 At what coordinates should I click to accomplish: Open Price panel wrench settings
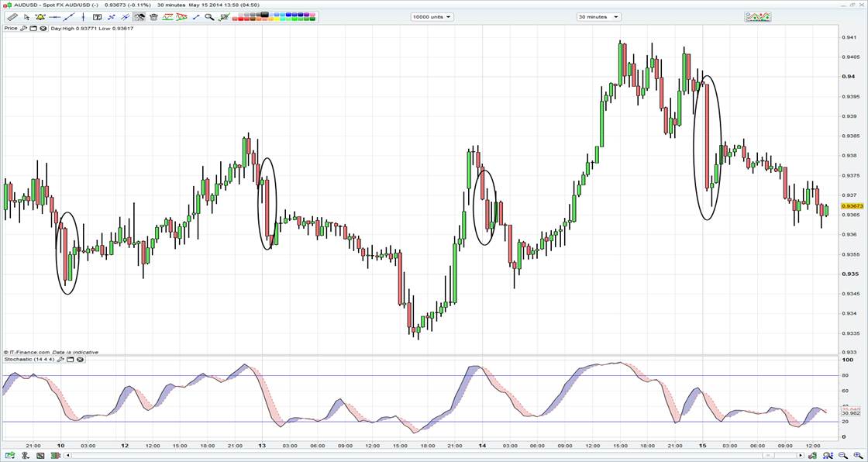[23, 28]
